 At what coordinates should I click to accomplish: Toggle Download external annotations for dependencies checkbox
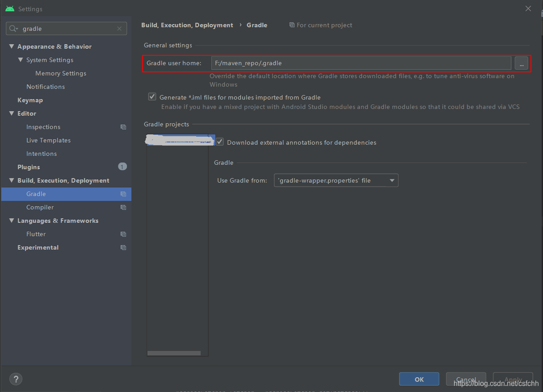[220, 142]
